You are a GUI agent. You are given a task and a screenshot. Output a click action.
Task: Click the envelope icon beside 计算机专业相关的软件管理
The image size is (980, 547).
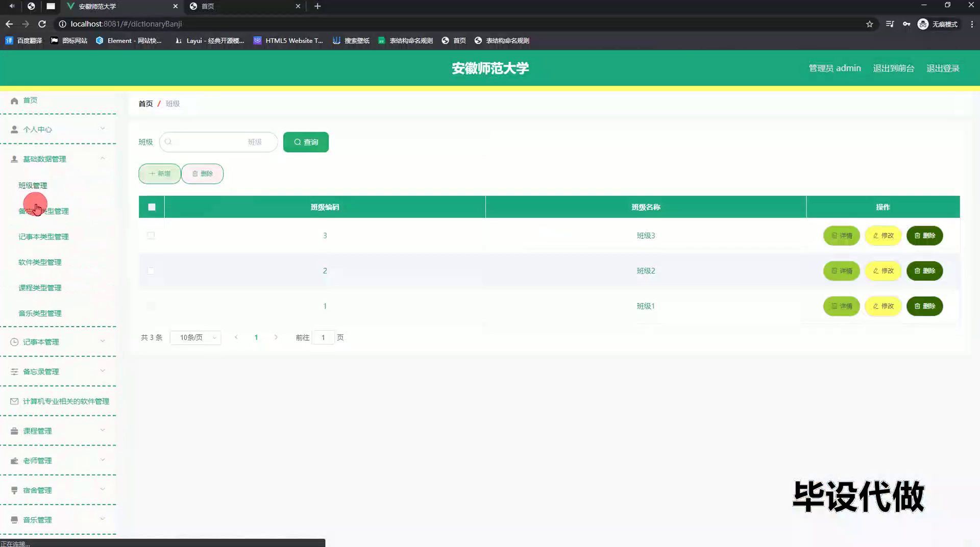(14, 401)
